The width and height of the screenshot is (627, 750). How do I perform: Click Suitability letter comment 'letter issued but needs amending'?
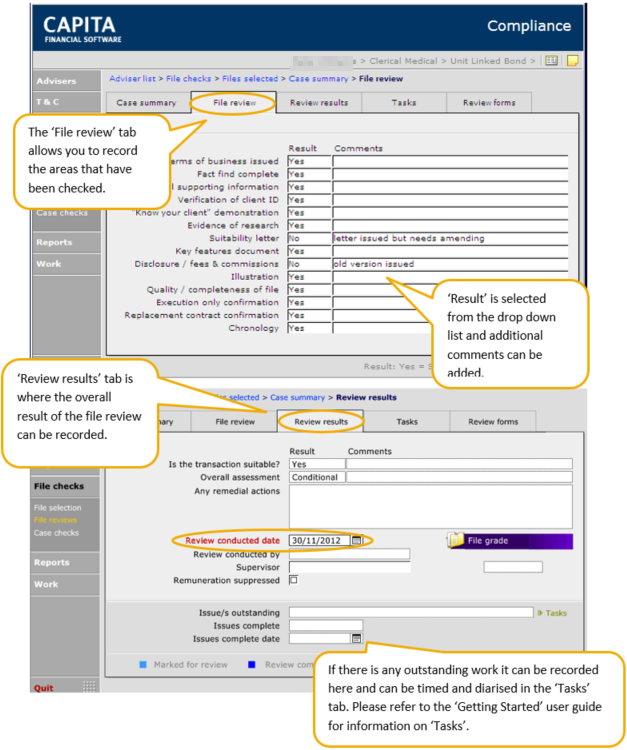click(451, 238)
